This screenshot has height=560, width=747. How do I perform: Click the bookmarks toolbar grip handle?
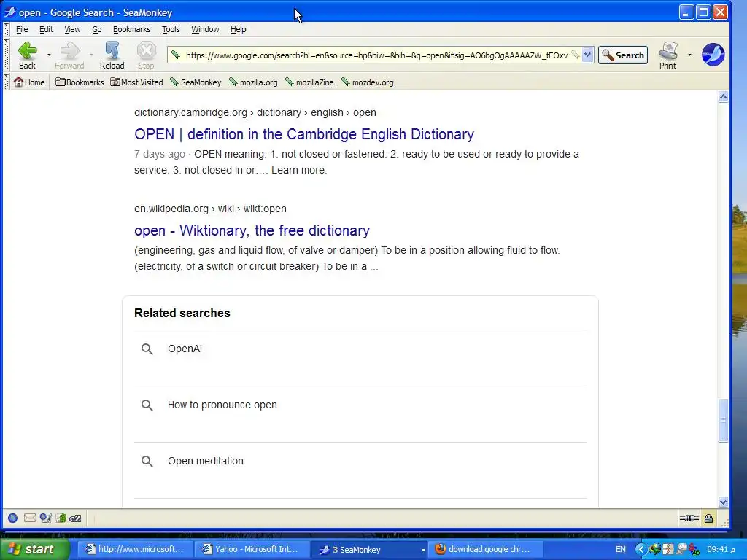6,82
